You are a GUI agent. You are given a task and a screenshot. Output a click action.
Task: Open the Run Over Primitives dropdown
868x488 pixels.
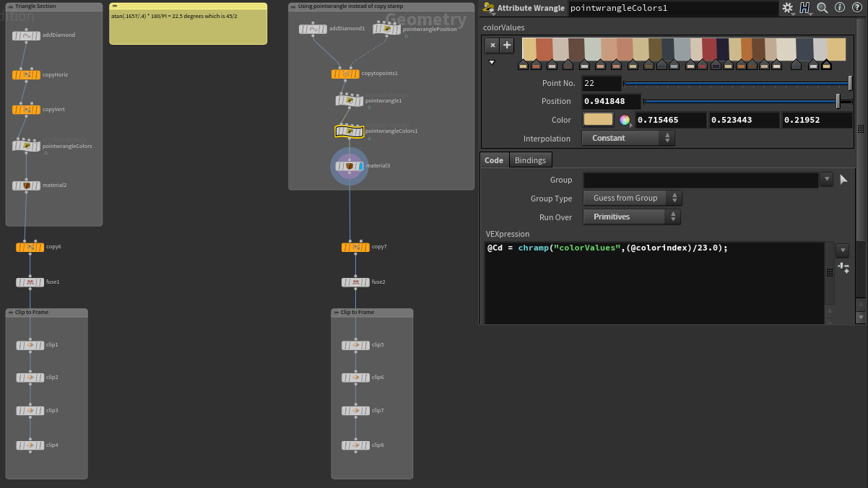point(631,217)
